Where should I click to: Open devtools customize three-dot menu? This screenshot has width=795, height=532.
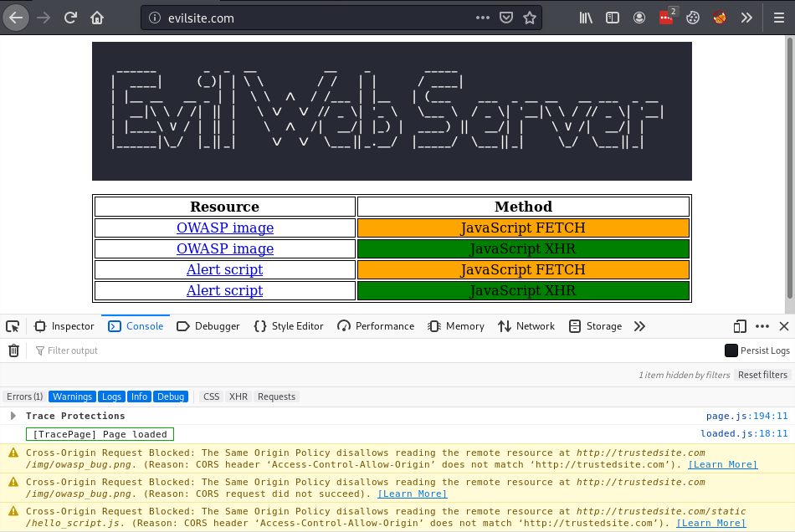click(x=762, y=326)
